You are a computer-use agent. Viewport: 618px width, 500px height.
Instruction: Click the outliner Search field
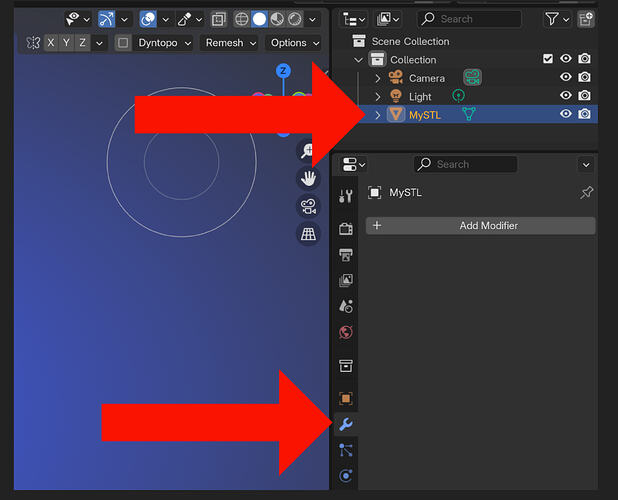(x=469, y=19)
